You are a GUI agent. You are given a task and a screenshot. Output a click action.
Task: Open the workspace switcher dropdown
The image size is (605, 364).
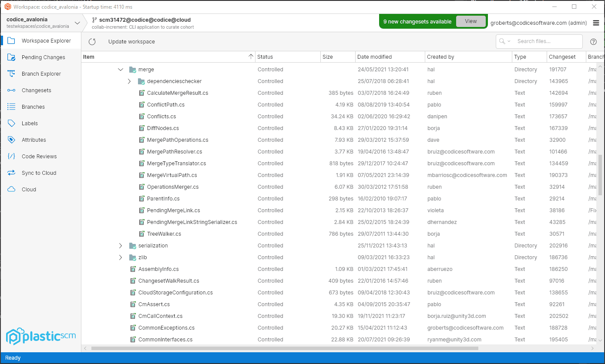point(77,22)
